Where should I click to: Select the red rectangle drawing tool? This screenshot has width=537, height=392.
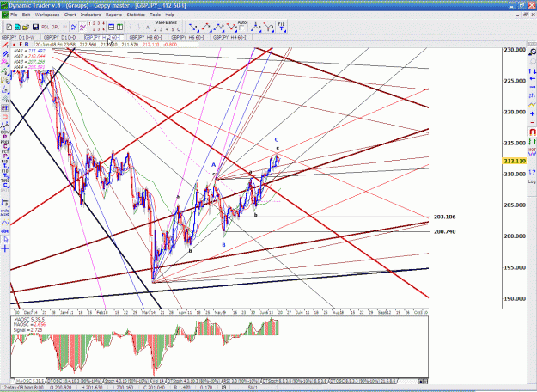coord(5,117)
